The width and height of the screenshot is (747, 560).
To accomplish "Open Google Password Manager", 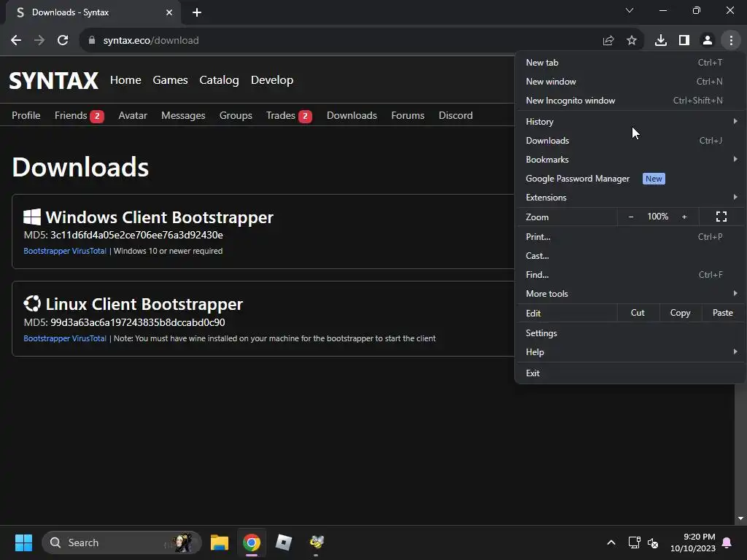I will pyautogui.click(x=630, y=179).
